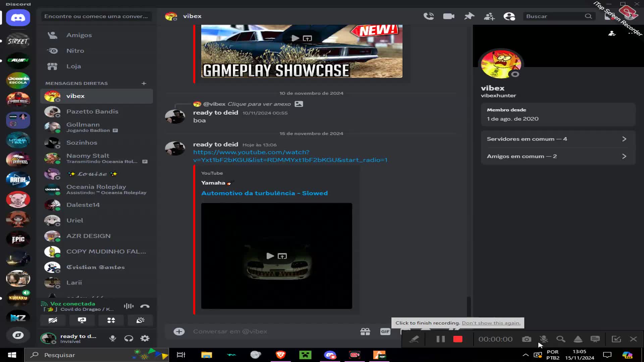Play the Gameplay Showcase video embed
The image size is (644, 362).
point(295,38)
